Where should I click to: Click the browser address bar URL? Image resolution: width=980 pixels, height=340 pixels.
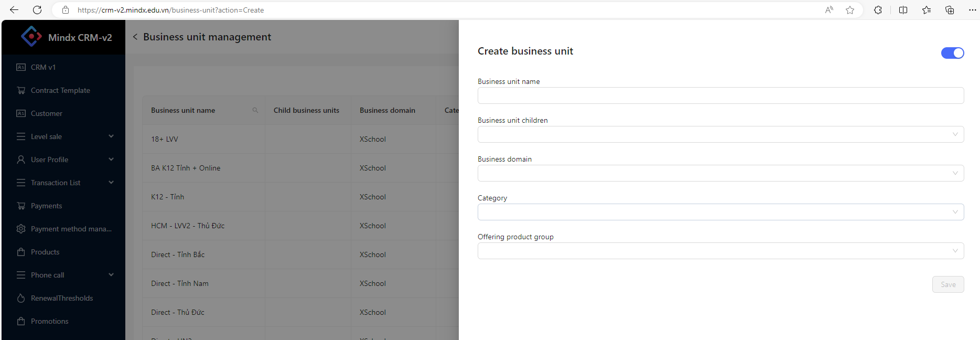tap(171, 10)
